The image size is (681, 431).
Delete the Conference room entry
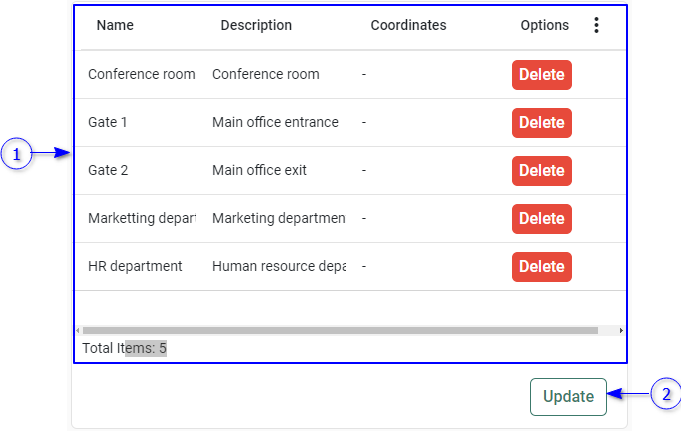(541, 75)
